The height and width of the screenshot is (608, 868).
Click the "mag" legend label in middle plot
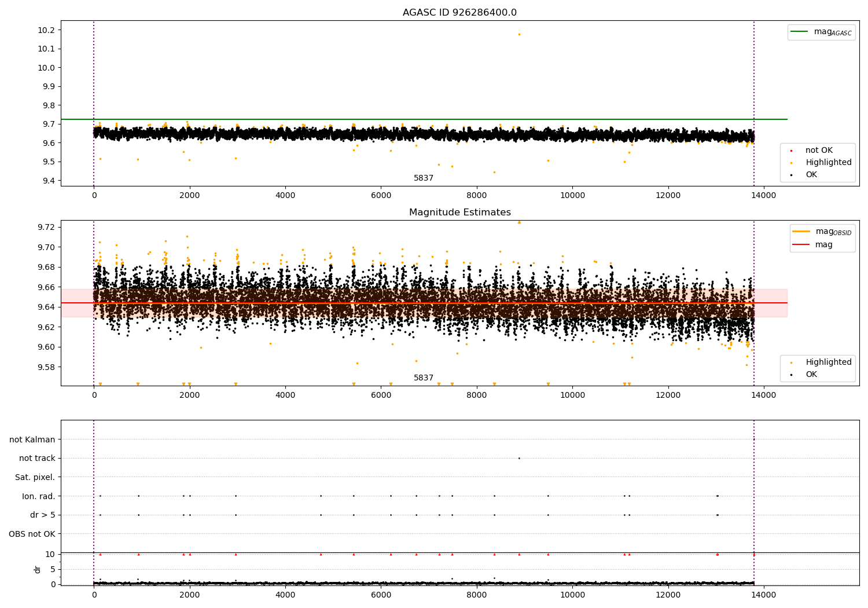(824, 245)
